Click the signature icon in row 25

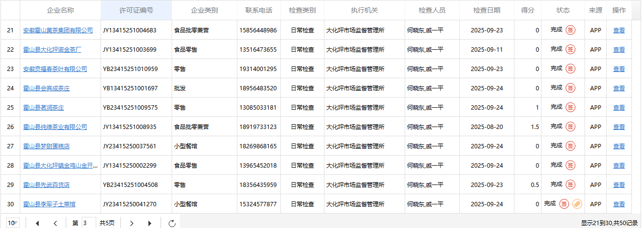click(x=571, y=107)
